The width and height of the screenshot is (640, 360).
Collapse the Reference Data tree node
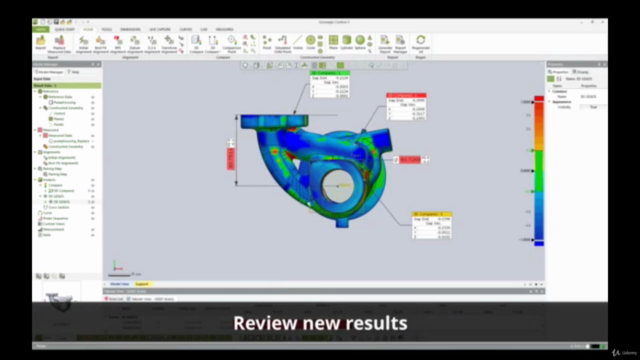pyautogui.click(x=40, y=97)
